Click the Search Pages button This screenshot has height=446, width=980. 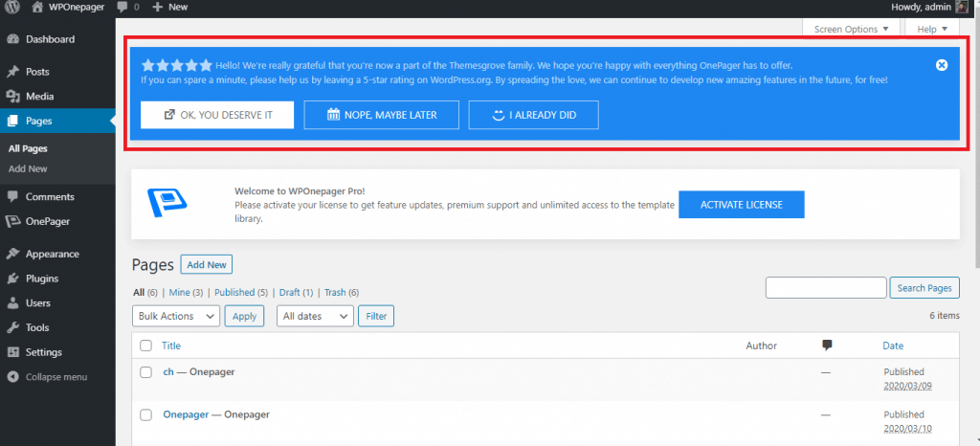coord(924,288)
